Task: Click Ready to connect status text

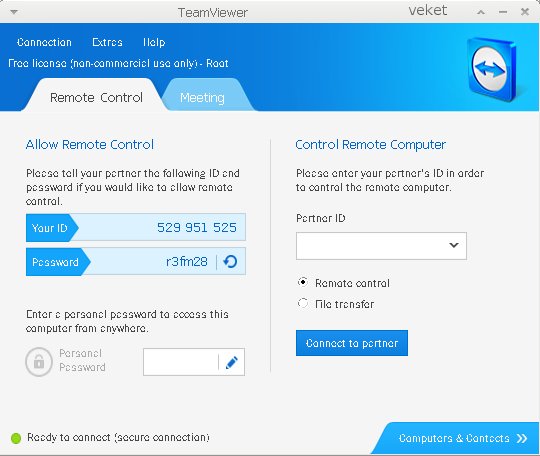Action: coord(118,437)
